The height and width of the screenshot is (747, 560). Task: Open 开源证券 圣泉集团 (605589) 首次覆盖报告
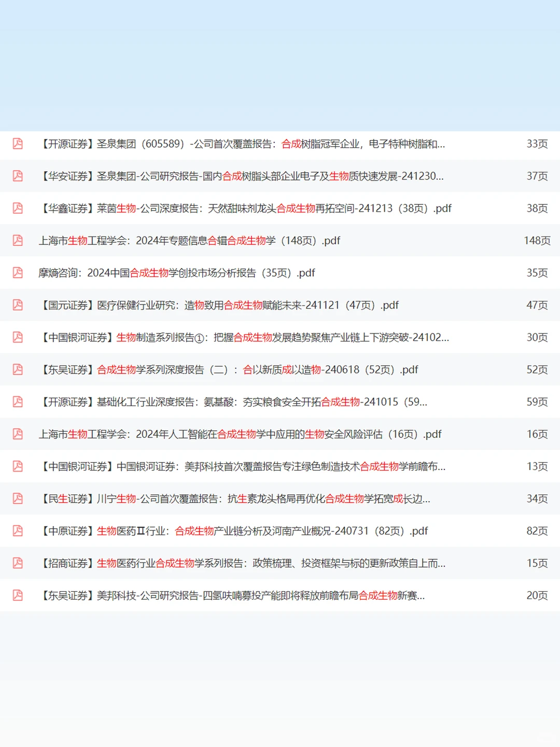click(242, 144)
